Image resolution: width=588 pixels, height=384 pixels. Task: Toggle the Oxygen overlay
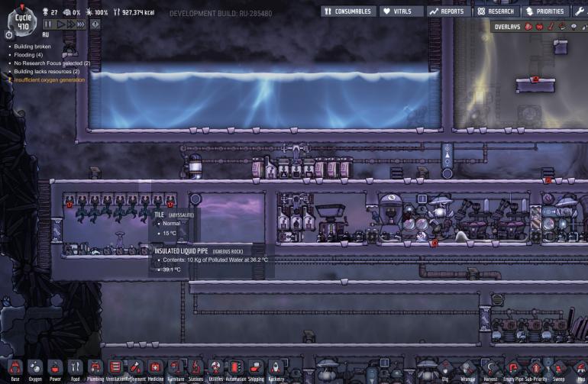pos(528,27)
